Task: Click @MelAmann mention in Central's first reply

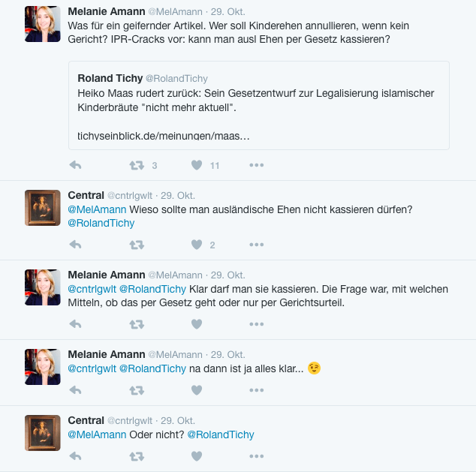Action: click(97, 209)
